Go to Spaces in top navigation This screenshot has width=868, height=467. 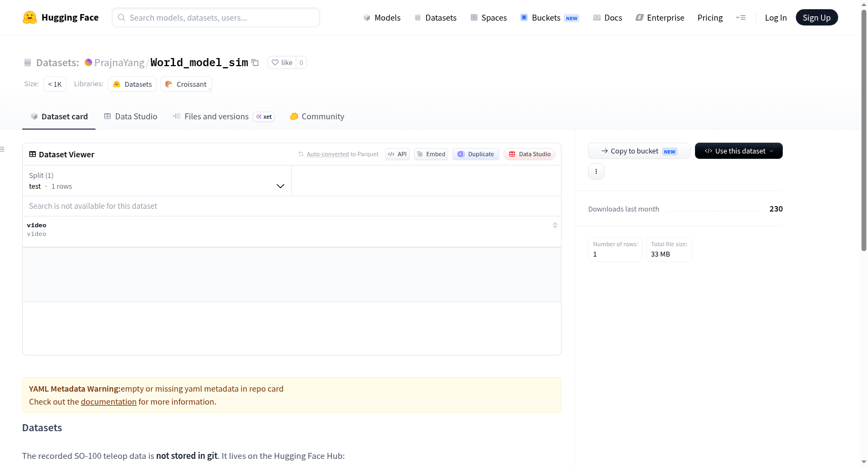click(489, 17)
